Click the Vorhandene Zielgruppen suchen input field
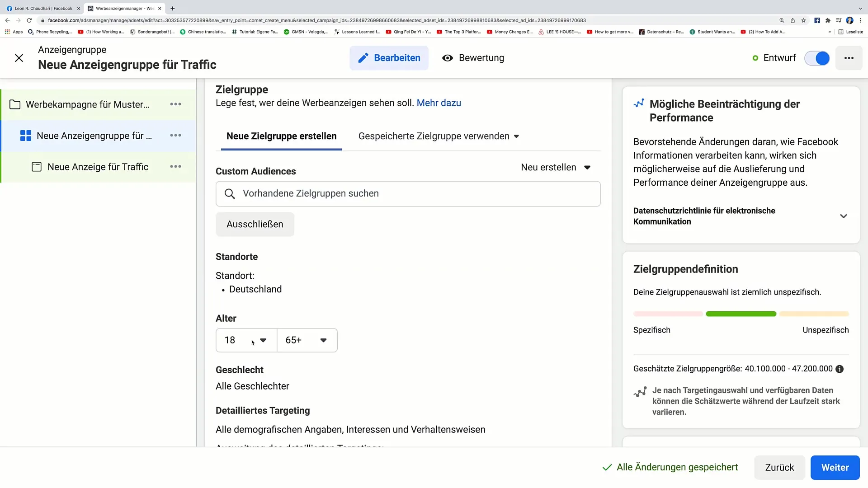868x488 pixels. click(x=408, y=193)
